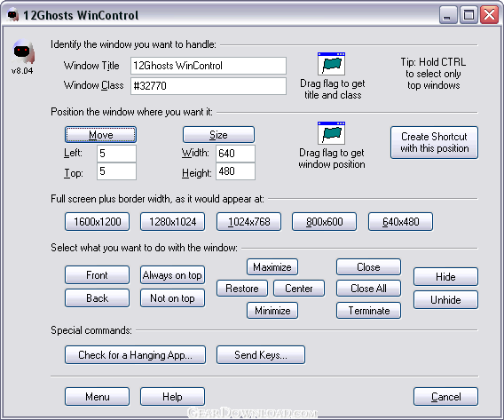Click the Cancel button
This screenshot has width=504, height=420.
point(445,397)
